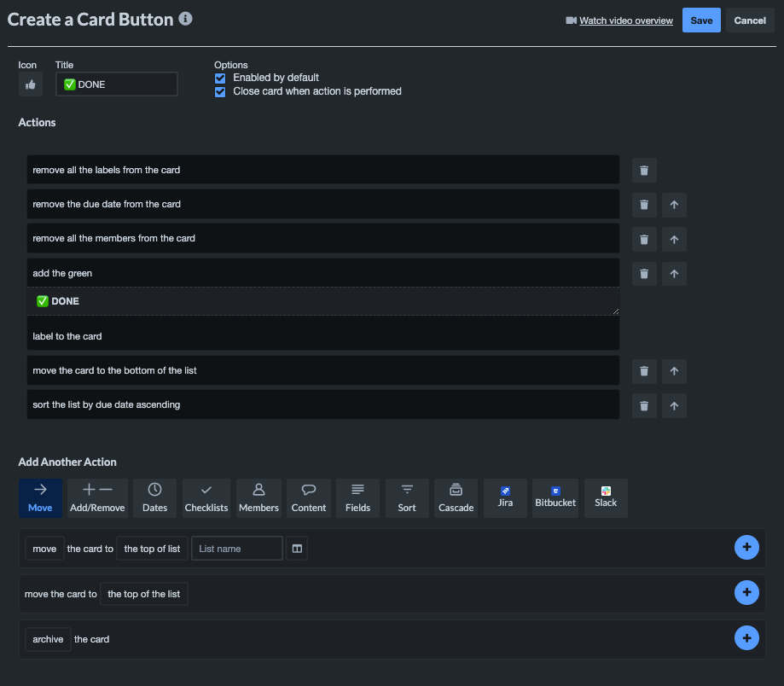784x686 pixels.
Task: Open the Jira action tab
Action: pyautogui.click(x=505, y=498)
